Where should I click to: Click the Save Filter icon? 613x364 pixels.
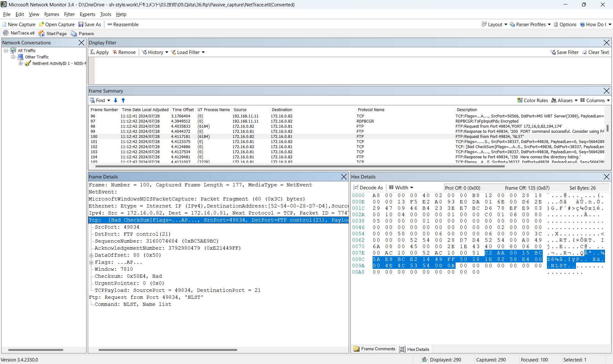click(553, 52)
